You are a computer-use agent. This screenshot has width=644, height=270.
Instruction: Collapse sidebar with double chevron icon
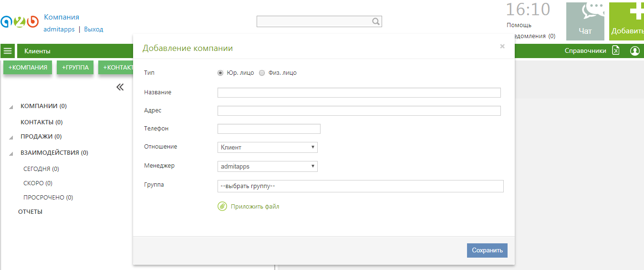pyautogui.click(x=120, y=87)
